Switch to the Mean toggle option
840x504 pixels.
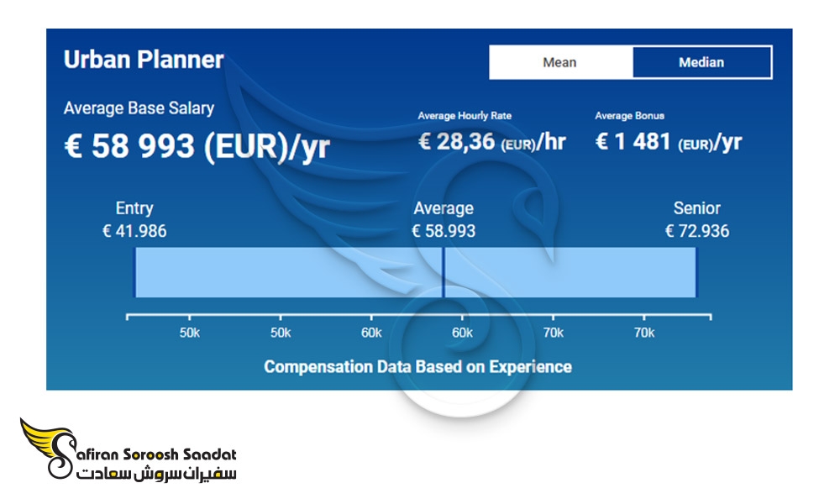[x=561, y=62]
